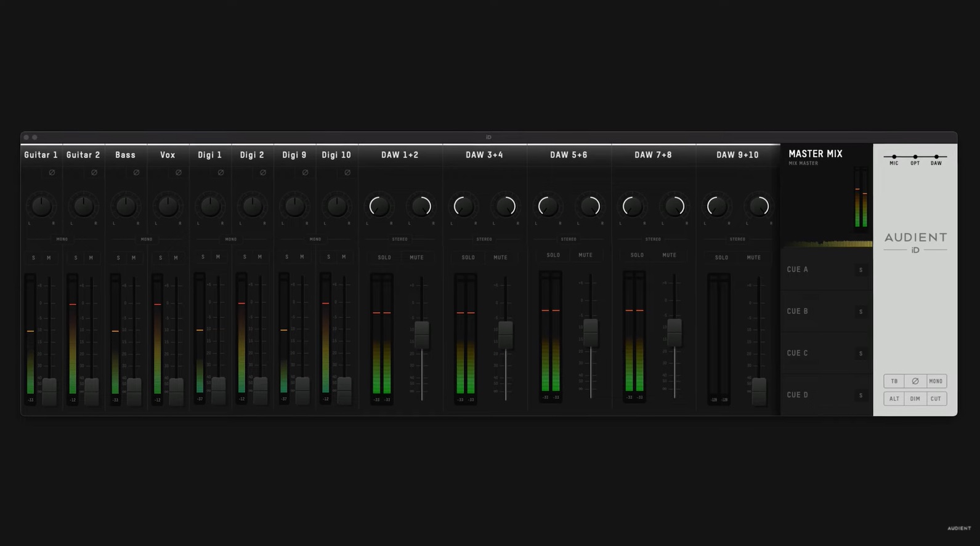Toggle OPT inputs view dot
Image resolution: width=980 pixels, height=546 pixels.
915,157
